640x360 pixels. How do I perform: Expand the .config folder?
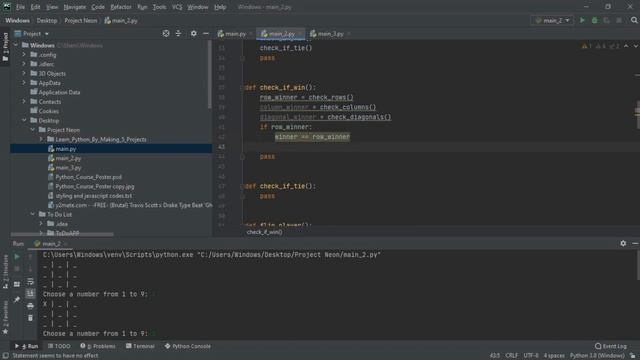pos(24,54)
